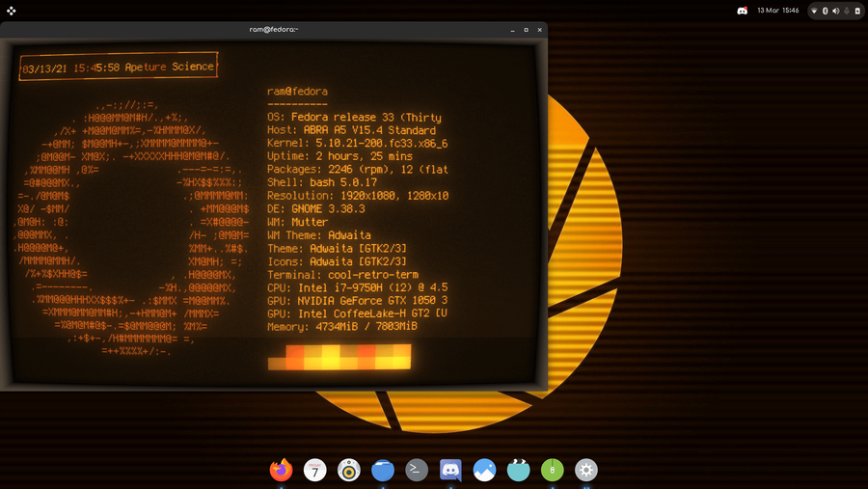This screenshot has width=868, height=489.
Task: Open Firefox from the dock
Action: click(x=281, y=470)
